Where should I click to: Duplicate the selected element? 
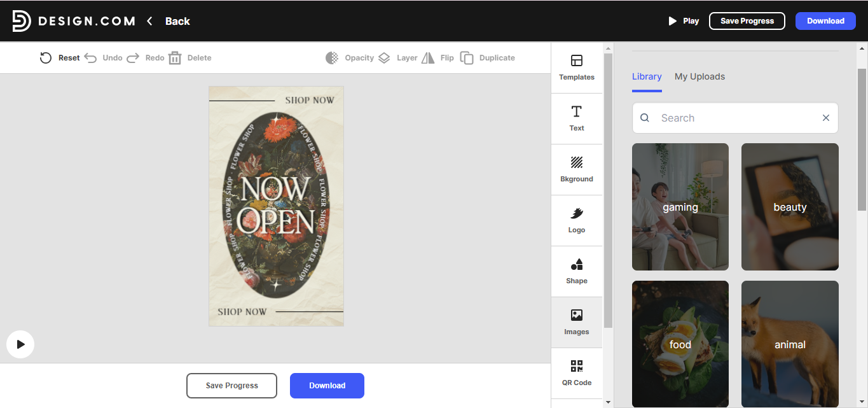487,58
